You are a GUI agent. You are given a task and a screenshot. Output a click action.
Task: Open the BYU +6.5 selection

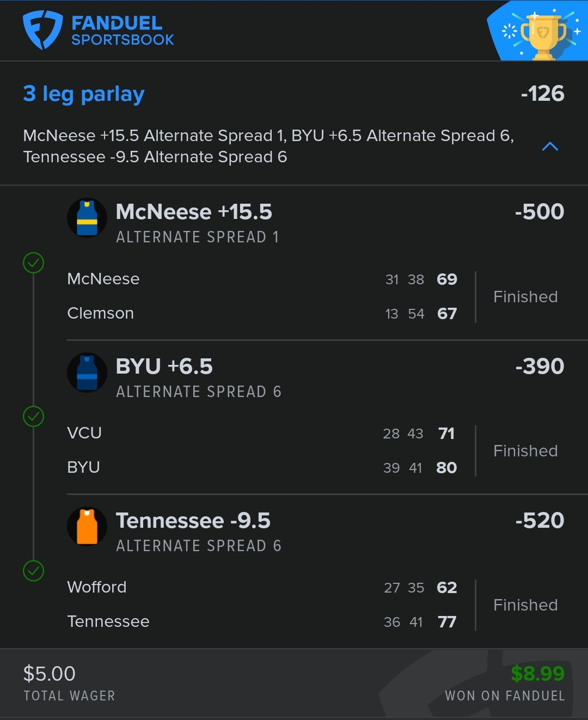164,367
